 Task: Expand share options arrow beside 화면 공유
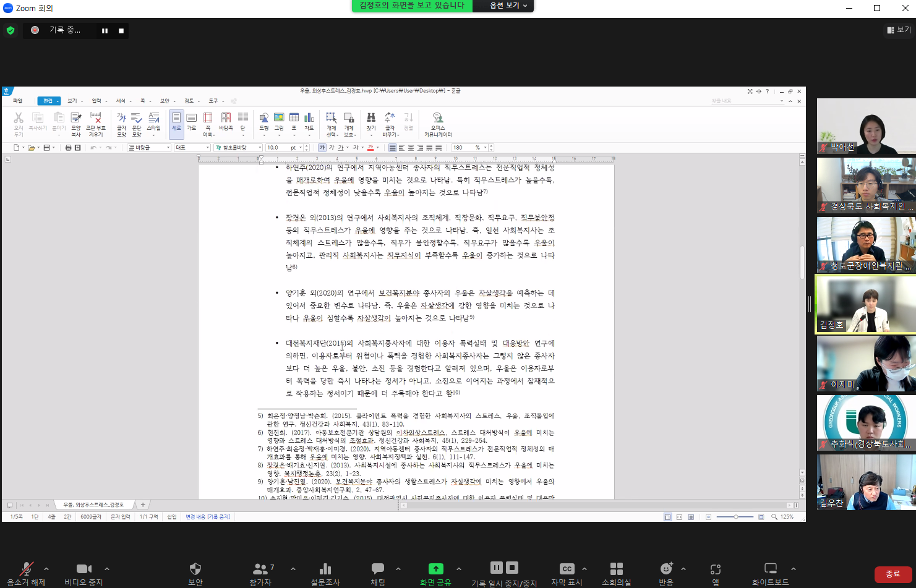point(459,569)
